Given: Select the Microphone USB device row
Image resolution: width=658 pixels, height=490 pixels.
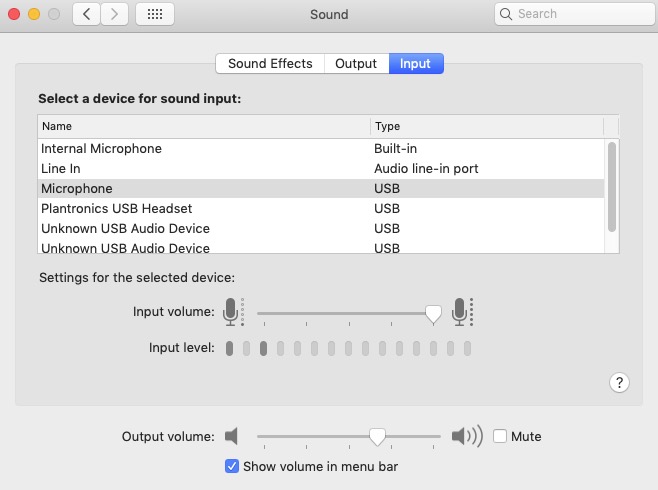Looking at the screenshot, I should coord(321,188).
